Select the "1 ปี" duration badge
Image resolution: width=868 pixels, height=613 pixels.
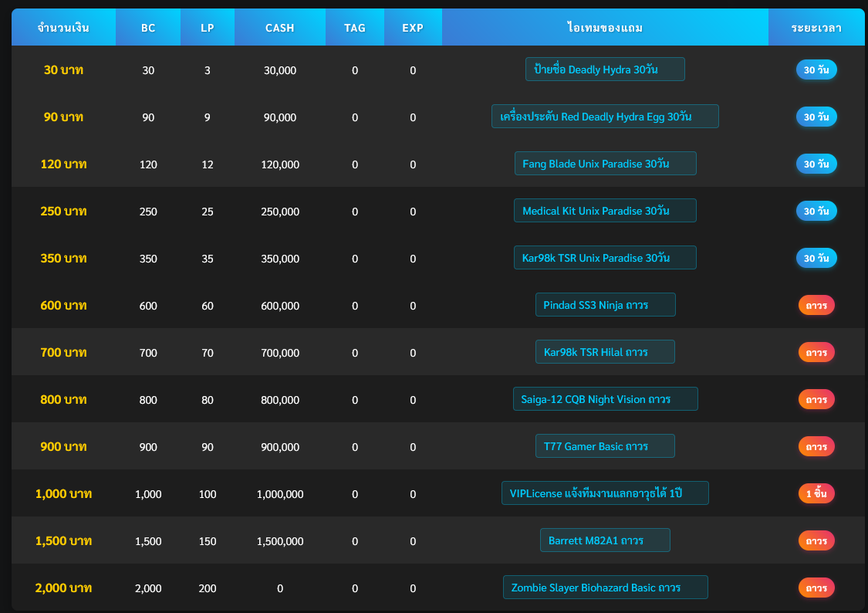coord(816,493)
